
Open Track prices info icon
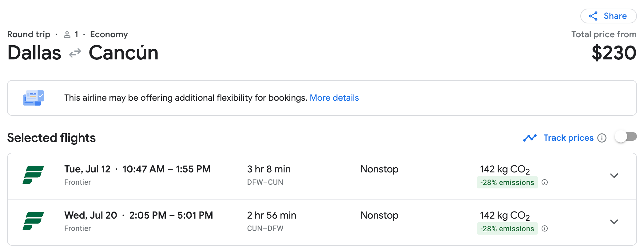[x=602, y=138]
